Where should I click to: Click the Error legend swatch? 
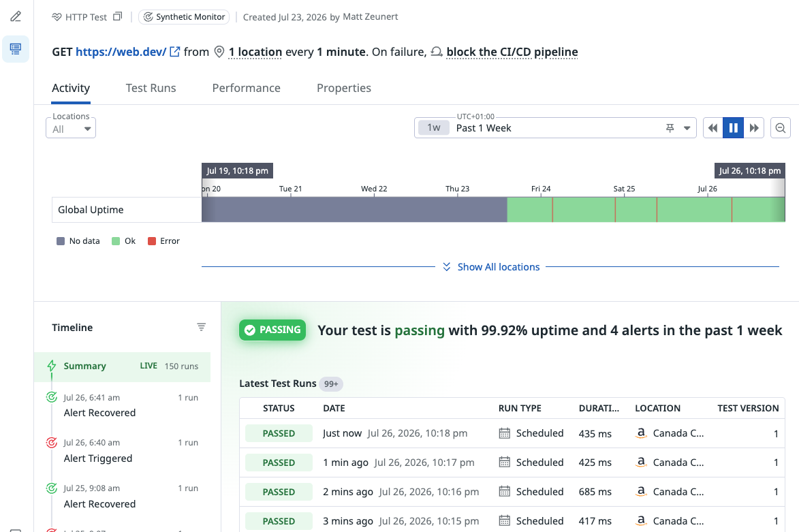coord(151,241)
